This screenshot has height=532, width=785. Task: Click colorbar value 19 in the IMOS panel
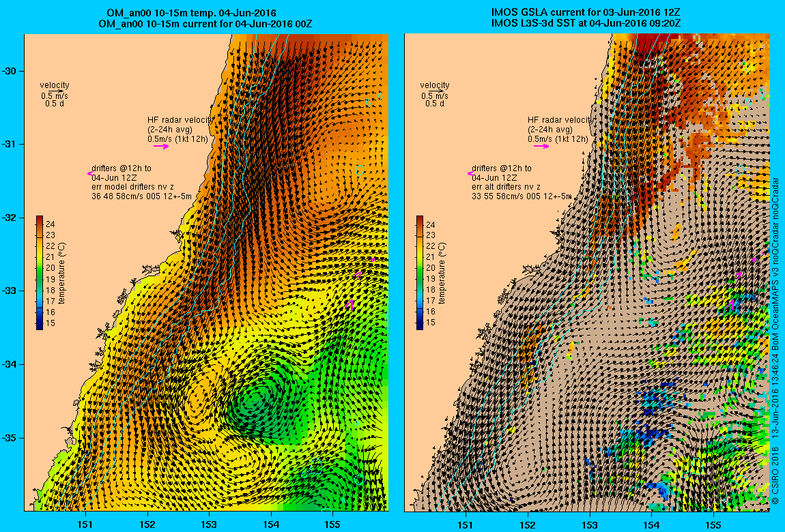pos(430,279)
